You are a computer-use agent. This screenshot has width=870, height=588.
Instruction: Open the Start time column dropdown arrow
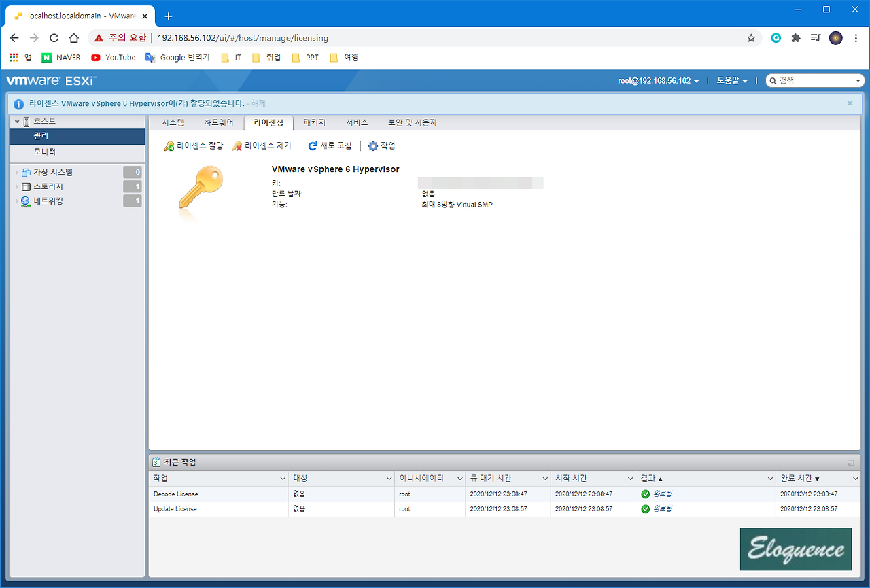[631, 479]
